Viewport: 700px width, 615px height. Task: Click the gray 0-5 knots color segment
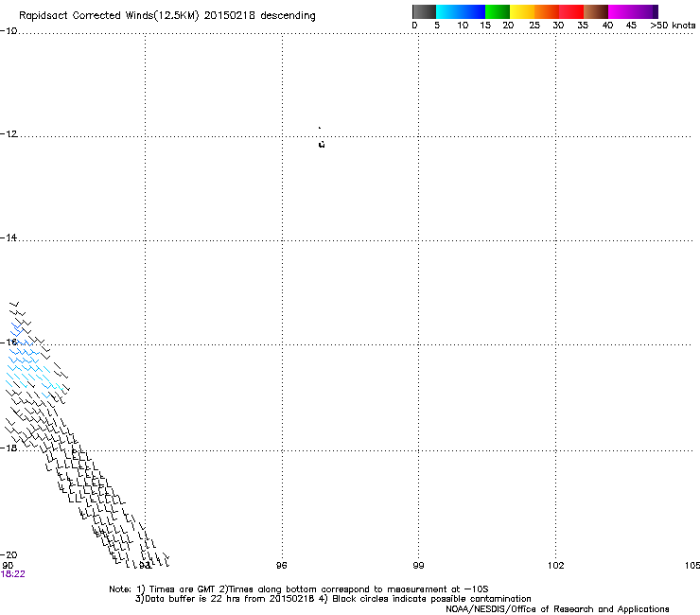click(424, 11)
